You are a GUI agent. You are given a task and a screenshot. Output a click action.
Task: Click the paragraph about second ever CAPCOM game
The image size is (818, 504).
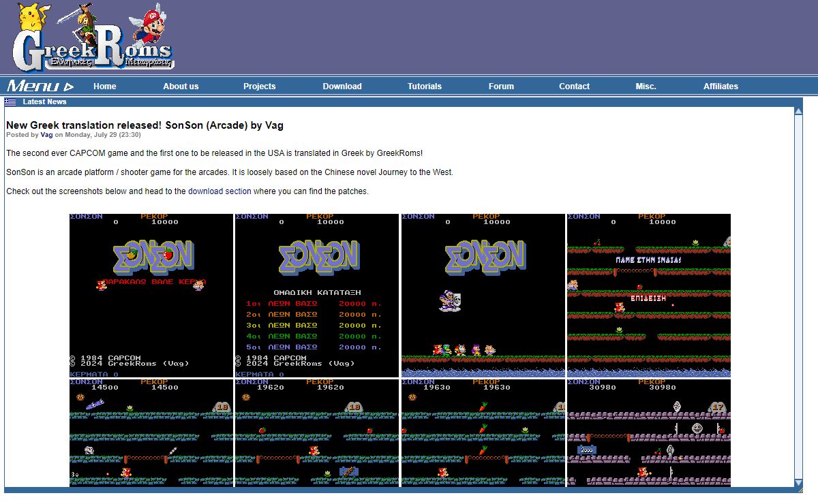pyautogui.click(x=215, y=153)
